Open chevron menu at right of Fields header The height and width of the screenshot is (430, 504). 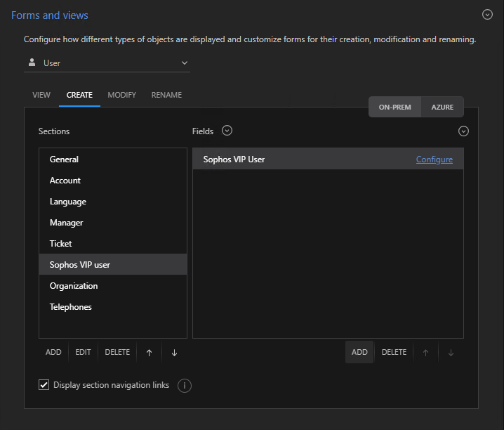pyautogui.click(x=463, y=131)
